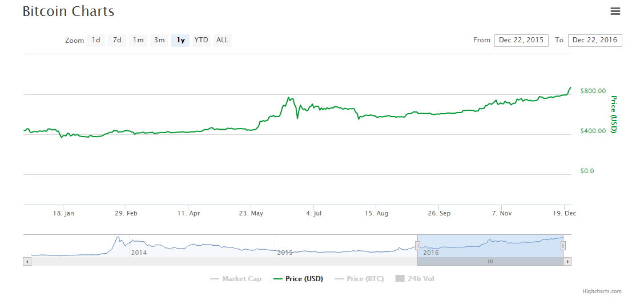Click the Bitcoin Charts heading
644x304 pixels.
(68, 11)
